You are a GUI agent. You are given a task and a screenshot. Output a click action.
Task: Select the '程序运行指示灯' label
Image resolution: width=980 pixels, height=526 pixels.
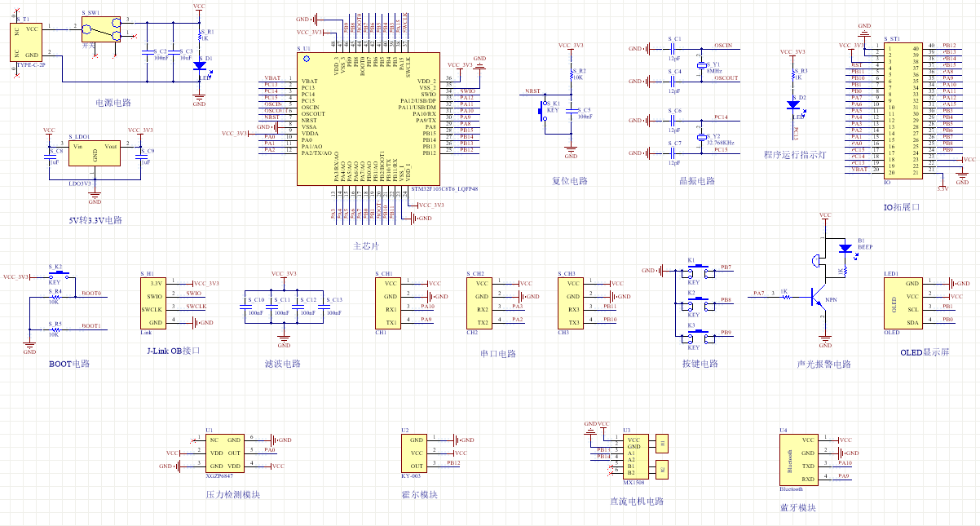click(x=795, y=154)
